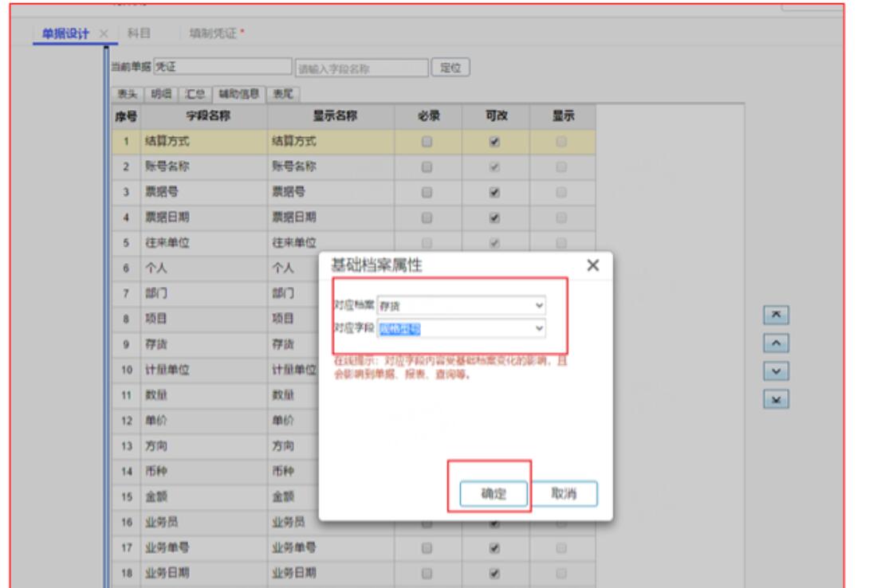This screenshot has width=881, height=588.
Task: Click the 定位 button
Action: (x=450, y=68)
